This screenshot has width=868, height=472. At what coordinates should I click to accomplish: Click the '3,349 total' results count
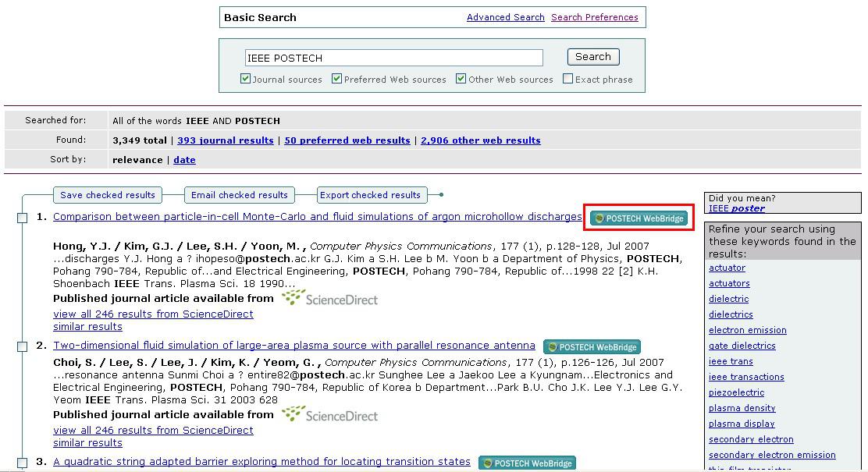pyautogui.click(x=140, y=140)
